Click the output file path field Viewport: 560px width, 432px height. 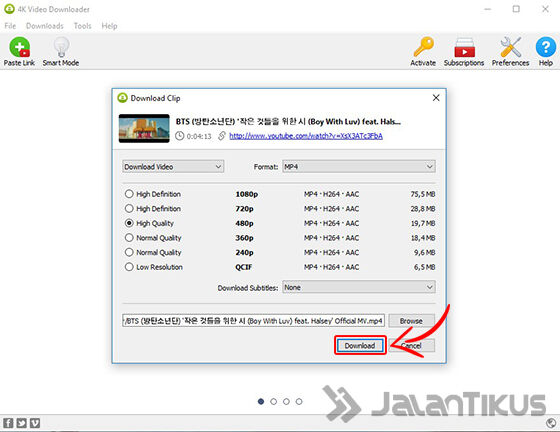point(253,321)
